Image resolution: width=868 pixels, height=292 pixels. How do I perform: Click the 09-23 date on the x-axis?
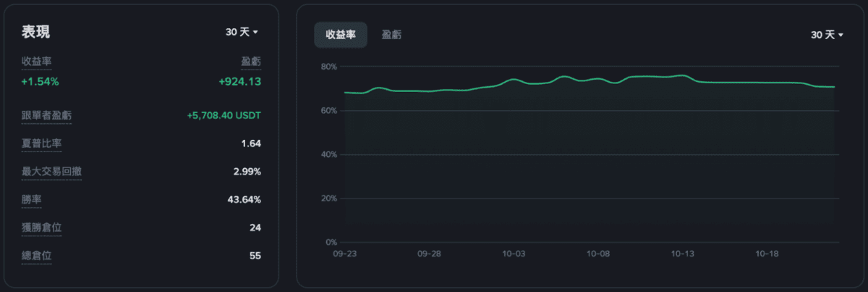[x=344, y=254]
